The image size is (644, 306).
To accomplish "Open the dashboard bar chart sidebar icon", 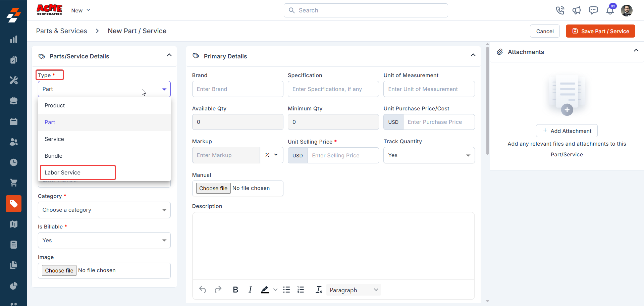I will [x=13, y=39].
